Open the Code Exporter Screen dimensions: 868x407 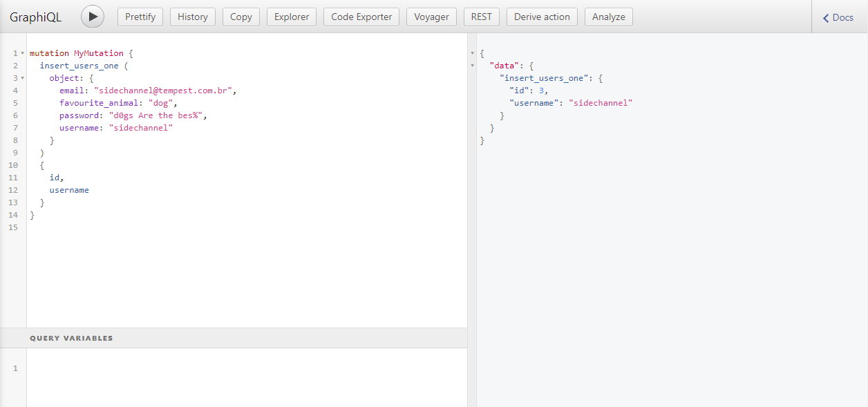[x=361, y=17]
